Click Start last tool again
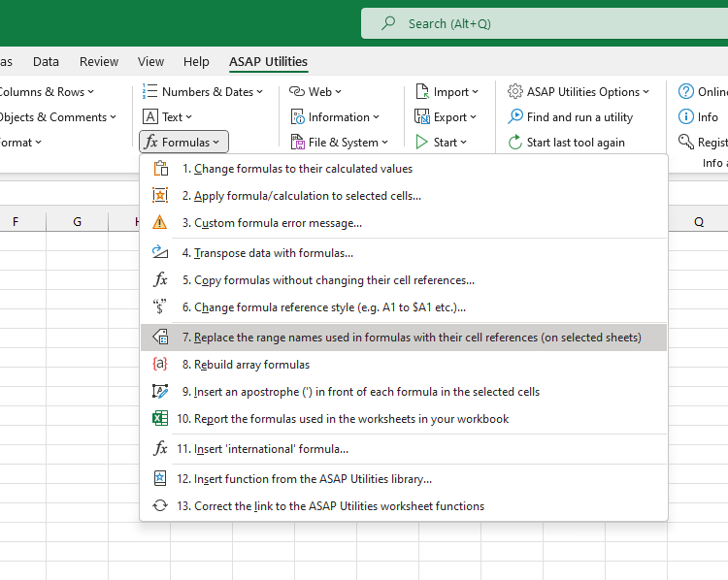728x580 pixels. tap(567, 142)
